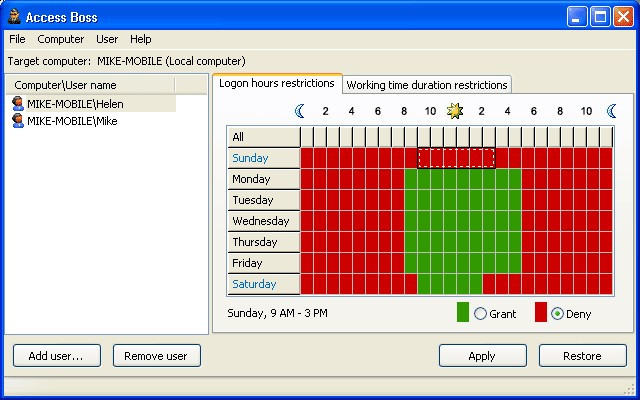This screenshot has height=400, width=640.
Task: Select the Deny radio button
Action: (557, 313)
